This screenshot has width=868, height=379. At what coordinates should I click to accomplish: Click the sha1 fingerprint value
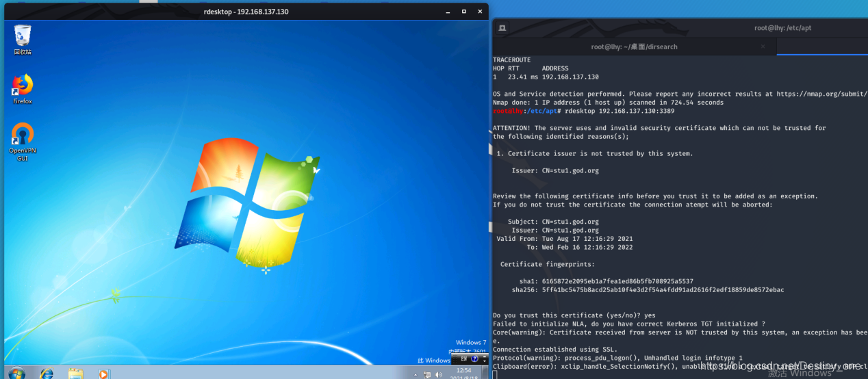click(617, 281)
